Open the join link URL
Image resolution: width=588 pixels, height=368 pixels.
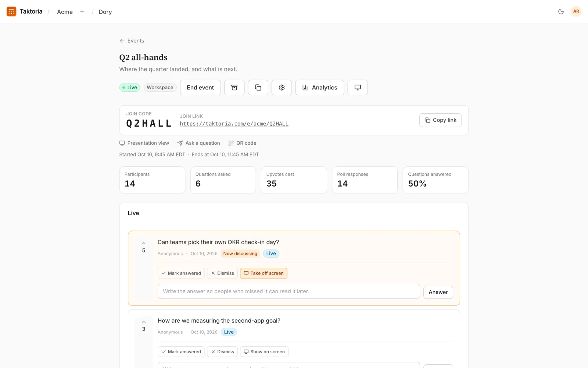(x=234, y=124)
